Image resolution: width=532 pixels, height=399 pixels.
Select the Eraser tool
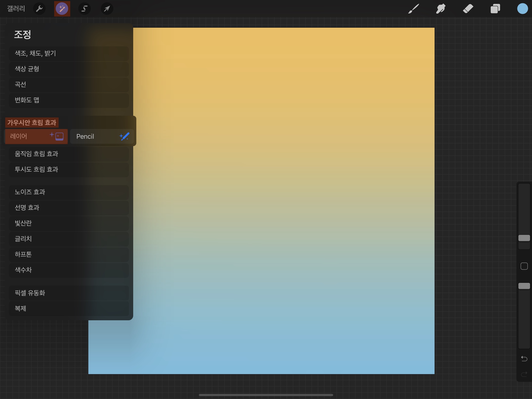tap(468, 9)
